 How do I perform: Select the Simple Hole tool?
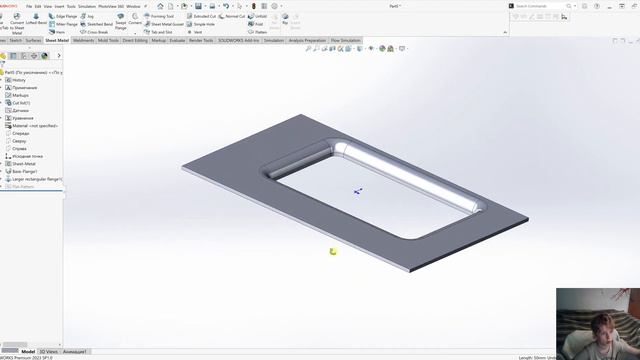(201, 24)
